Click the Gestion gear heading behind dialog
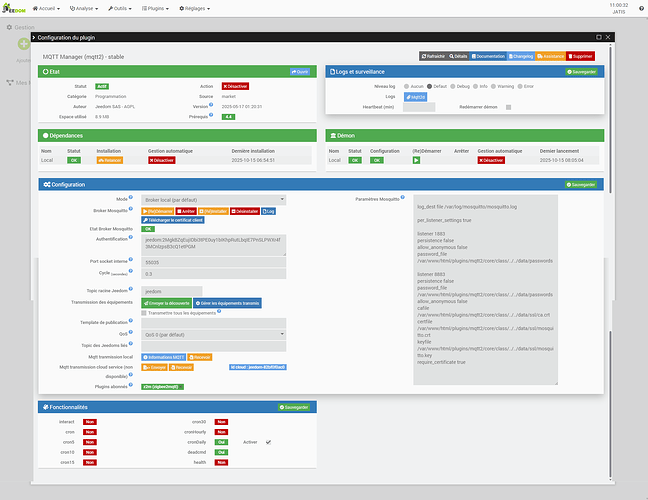 pyautogui.click(x=20, y=27)
